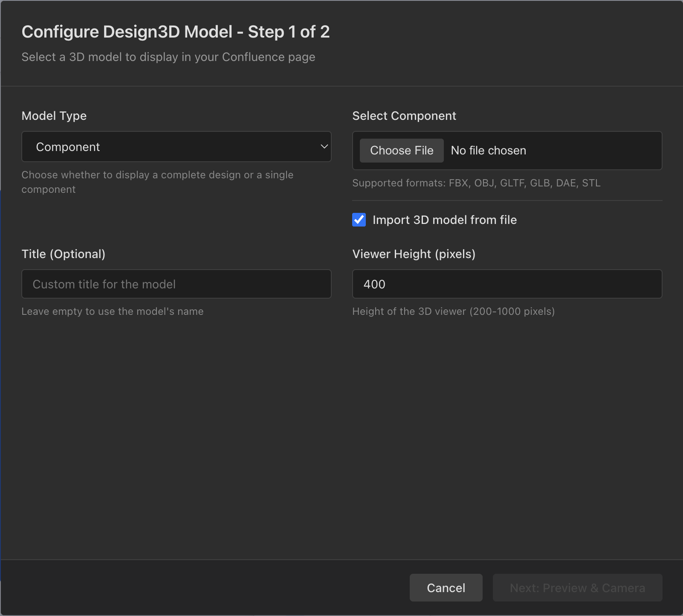683x616 pixels.
Task: Click the Choose File button
Action: click(401, 150)
